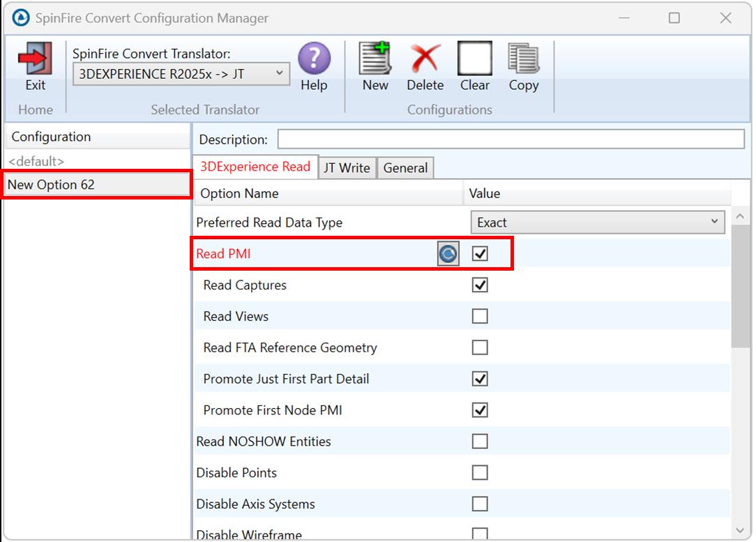Image resolution: width=756 pixels, height=542 pixels.
Task: Delete the selected configuration
Action: coord(425,59)
